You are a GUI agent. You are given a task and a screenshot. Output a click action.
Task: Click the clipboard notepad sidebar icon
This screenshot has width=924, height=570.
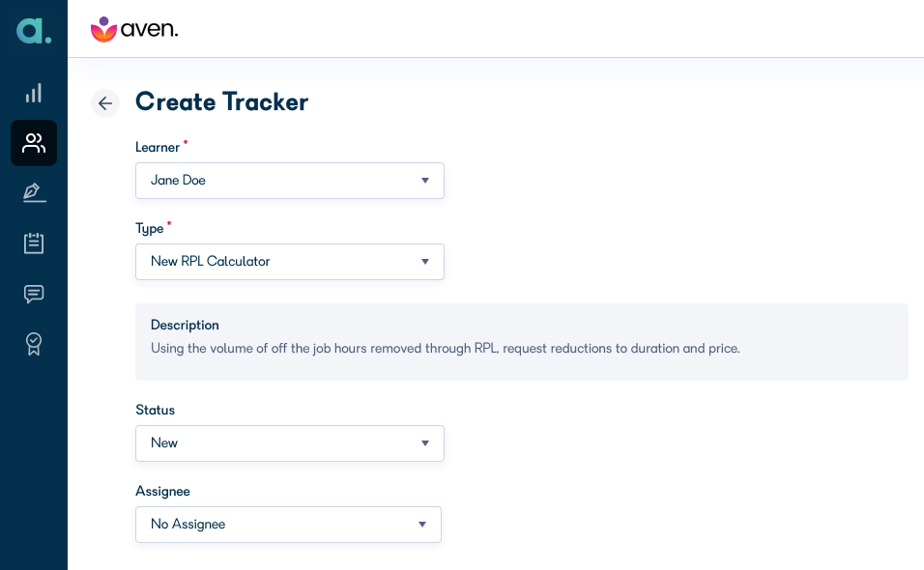[x=34, y=242]
